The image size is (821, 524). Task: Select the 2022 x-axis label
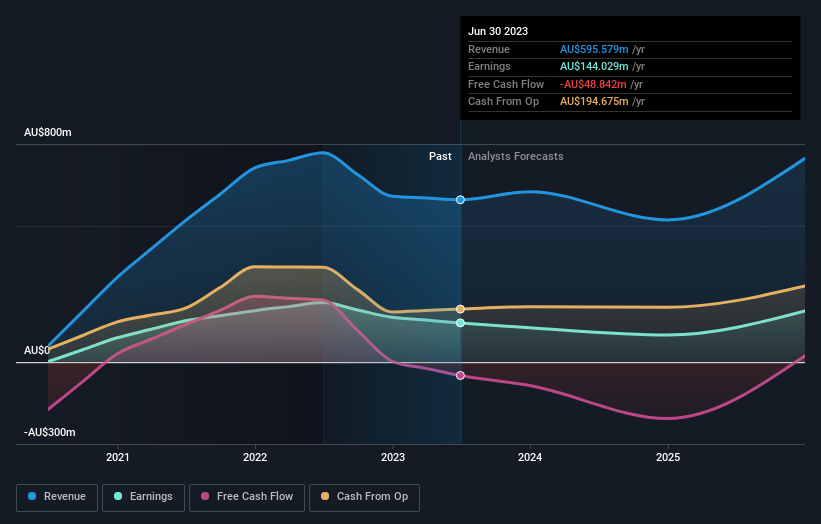255,457
